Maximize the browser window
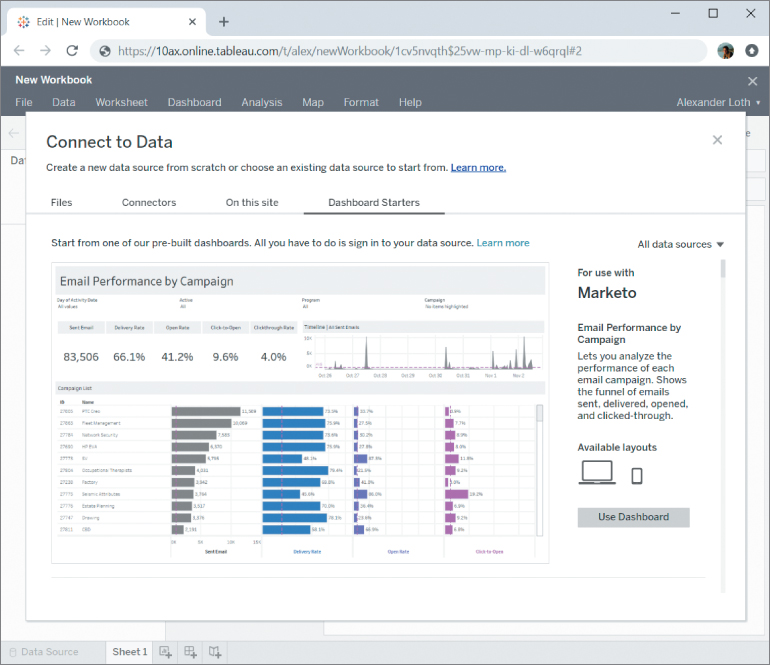The image size is (770, 665). pos(713,14)
